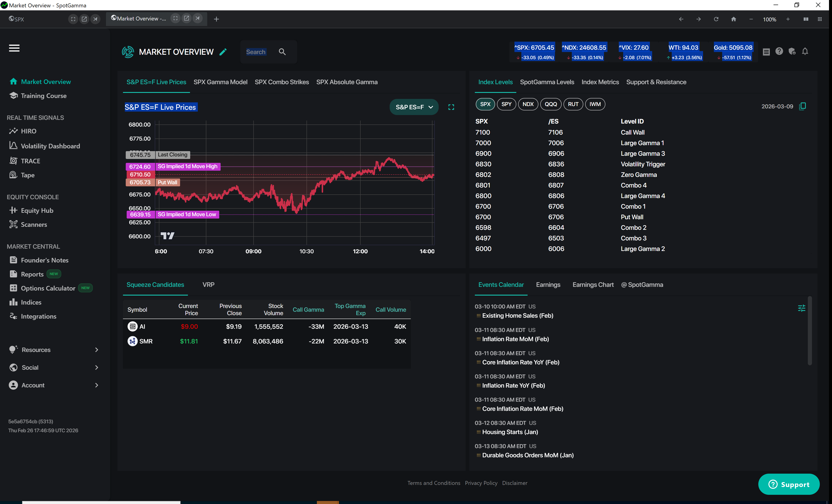Open the Privacy Policy link
This screenshot has height=504, width=832.
pyautogui.click(x=481, y=483)
